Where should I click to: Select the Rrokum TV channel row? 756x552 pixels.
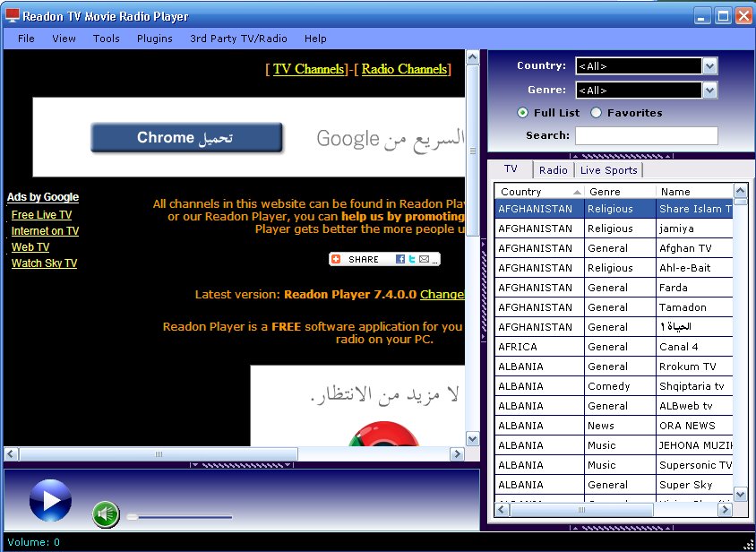tap(614, 367)
